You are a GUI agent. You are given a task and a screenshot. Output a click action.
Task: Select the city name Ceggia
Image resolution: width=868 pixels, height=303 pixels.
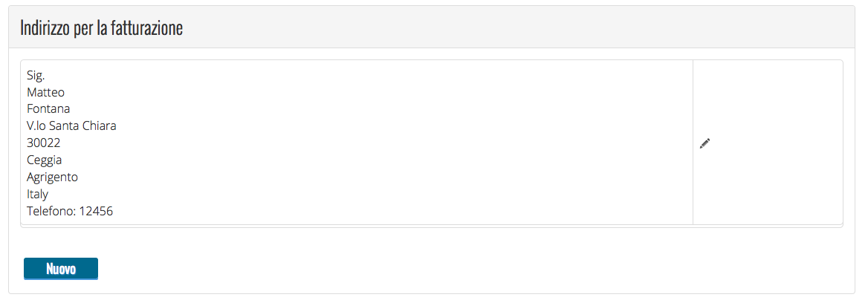tap(45, 160)
